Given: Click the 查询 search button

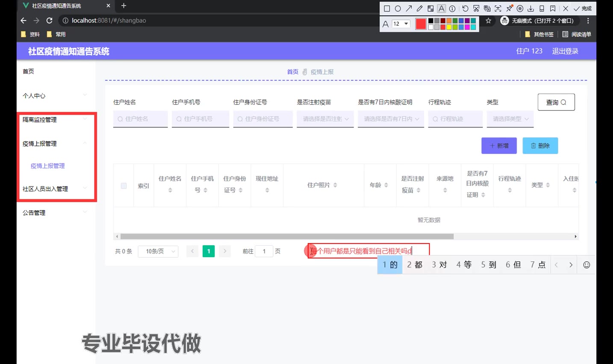Looking at the screenshot, I should tap(556, 102).
